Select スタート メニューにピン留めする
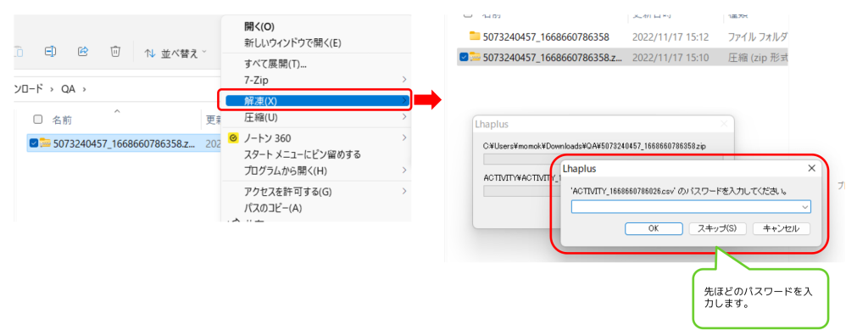Viewport: 868px width, 336px height. [x=303, y=154]
